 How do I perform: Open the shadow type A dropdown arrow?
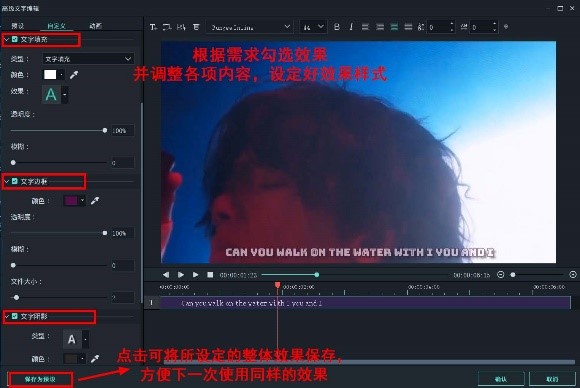pyautogui.click(x=85, y=339)
